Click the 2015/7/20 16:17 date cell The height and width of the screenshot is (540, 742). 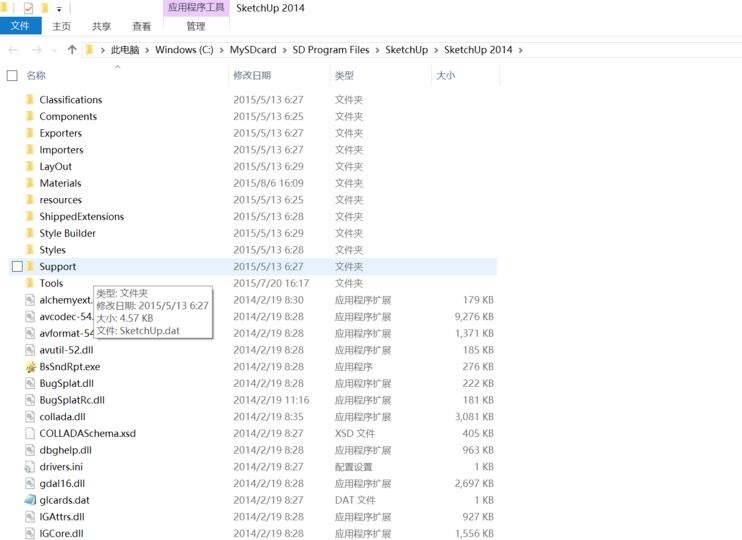271,283
